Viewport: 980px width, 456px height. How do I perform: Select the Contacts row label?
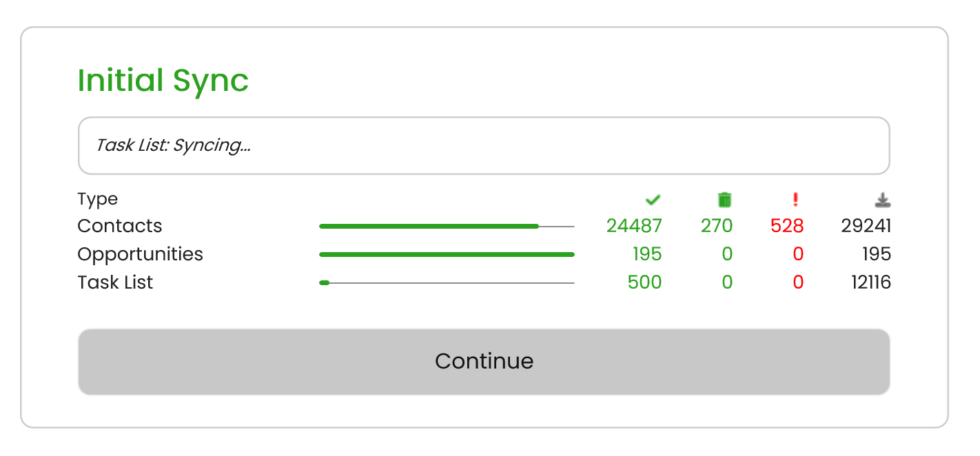[x=120, y=226]
